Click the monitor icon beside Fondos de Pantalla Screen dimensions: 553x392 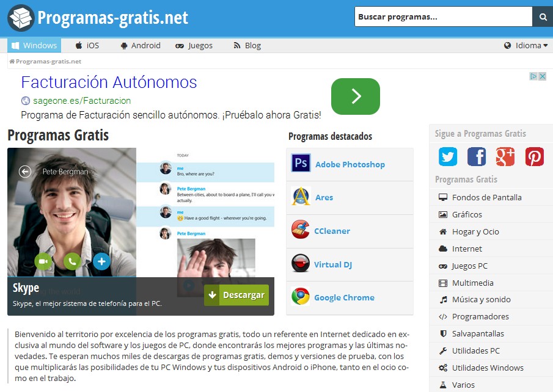(443, 197)
